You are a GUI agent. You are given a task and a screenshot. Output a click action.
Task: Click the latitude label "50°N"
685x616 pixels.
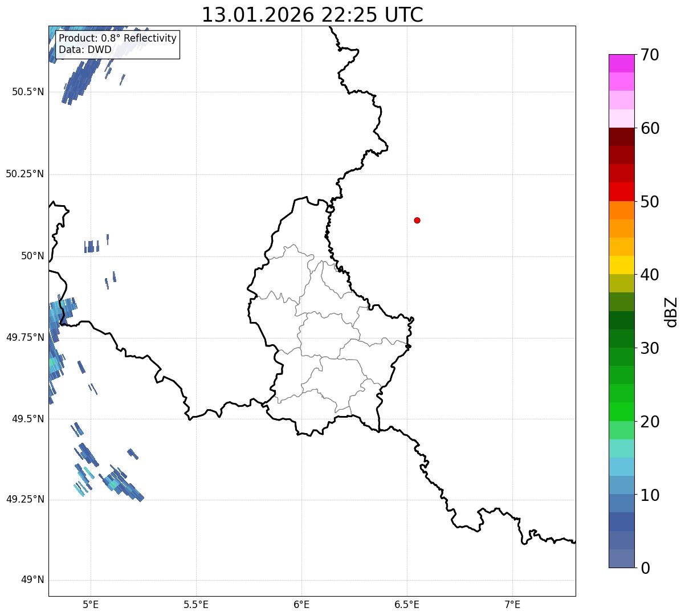[x=32, y=256]
